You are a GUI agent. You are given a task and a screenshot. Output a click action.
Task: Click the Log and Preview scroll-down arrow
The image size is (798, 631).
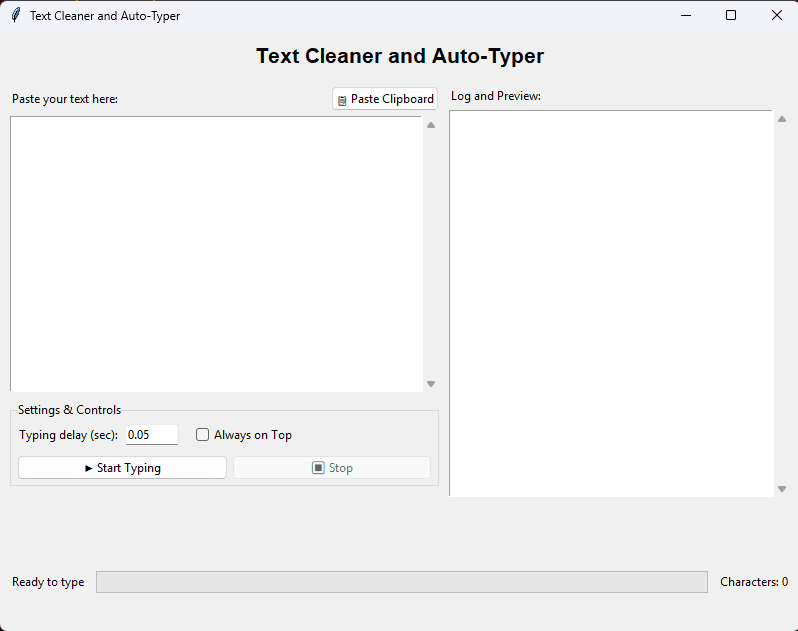pyautogui.click(x=782, y=489)
